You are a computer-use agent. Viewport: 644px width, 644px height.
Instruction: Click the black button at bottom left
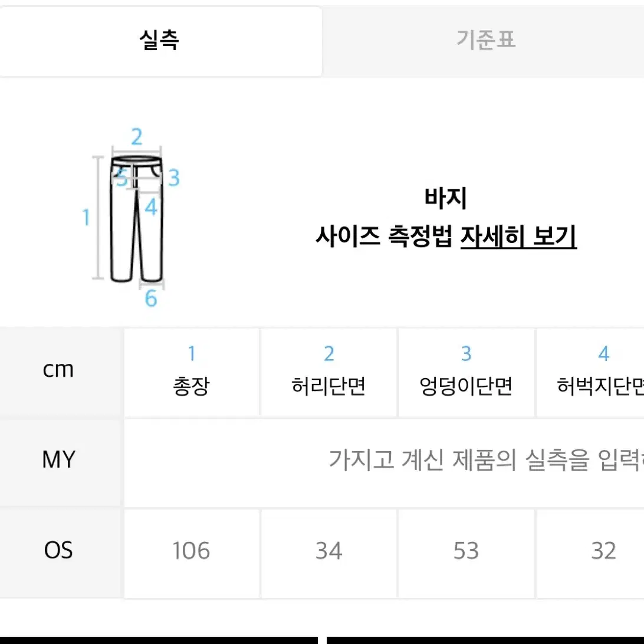click(159, 640)
